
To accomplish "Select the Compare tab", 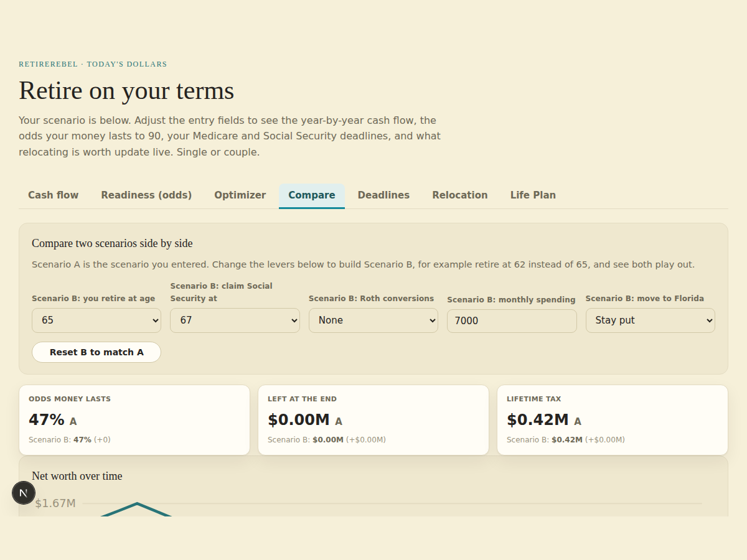I will coord(312,195).
